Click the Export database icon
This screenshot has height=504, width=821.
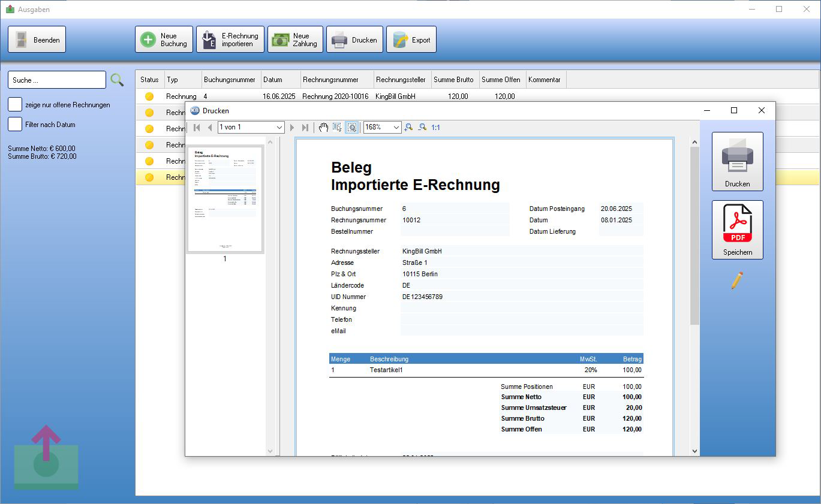(400, 40)
